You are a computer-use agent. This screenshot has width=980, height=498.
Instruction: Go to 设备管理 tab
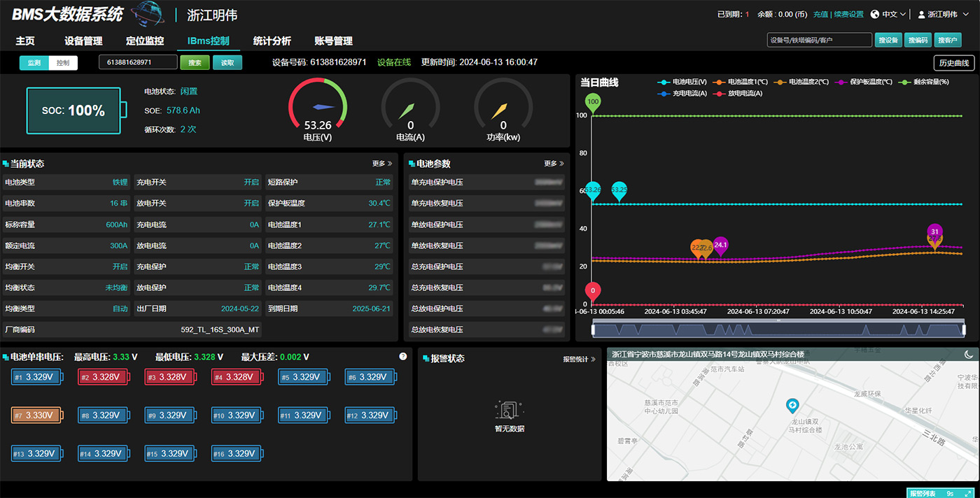coord(83,41)
